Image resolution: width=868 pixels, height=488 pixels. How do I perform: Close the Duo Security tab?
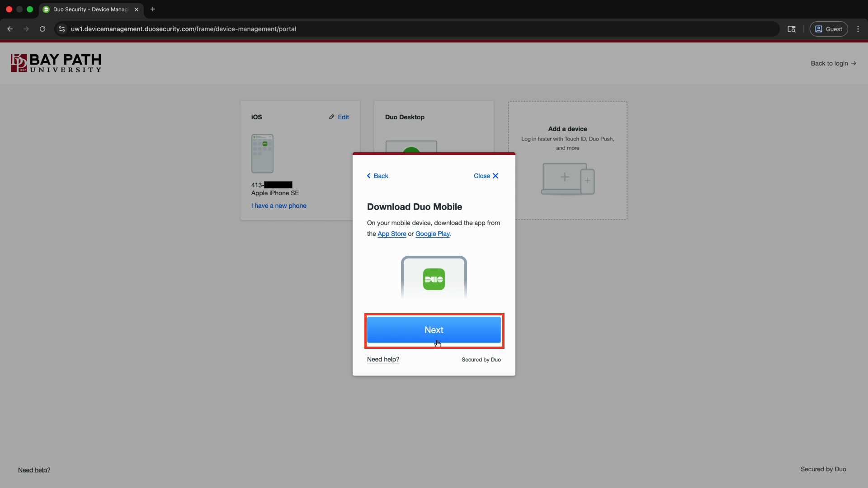pos(137,9)
